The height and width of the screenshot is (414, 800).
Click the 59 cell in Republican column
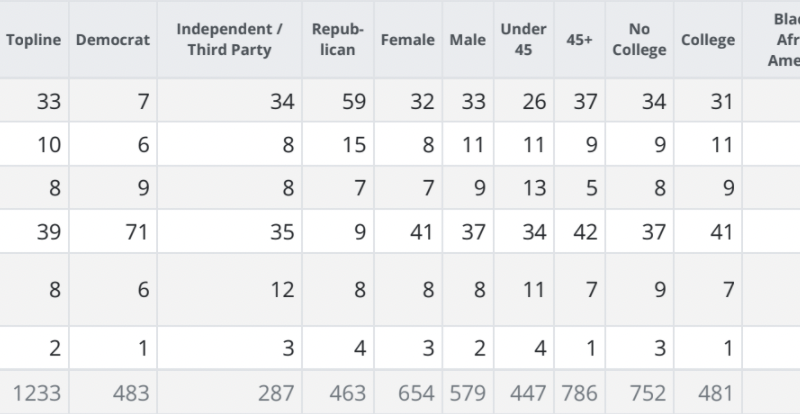(351, 100)
